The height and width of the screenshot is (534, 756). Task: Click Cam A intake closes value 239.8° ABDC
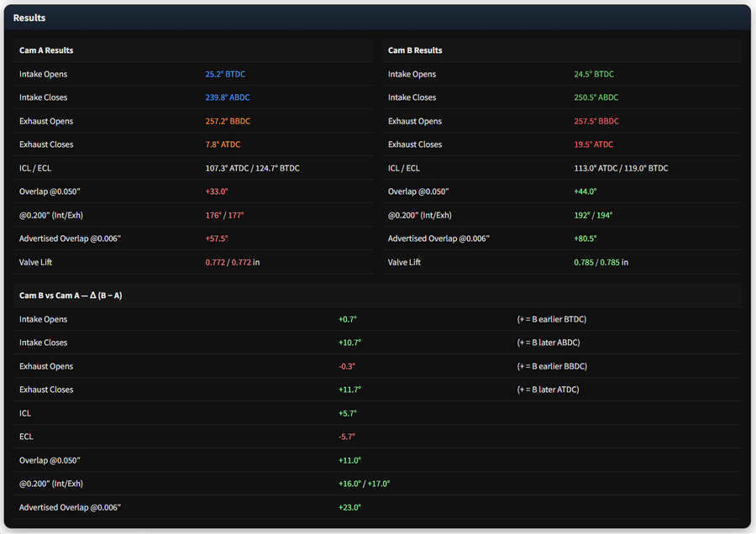coord(228,97)
